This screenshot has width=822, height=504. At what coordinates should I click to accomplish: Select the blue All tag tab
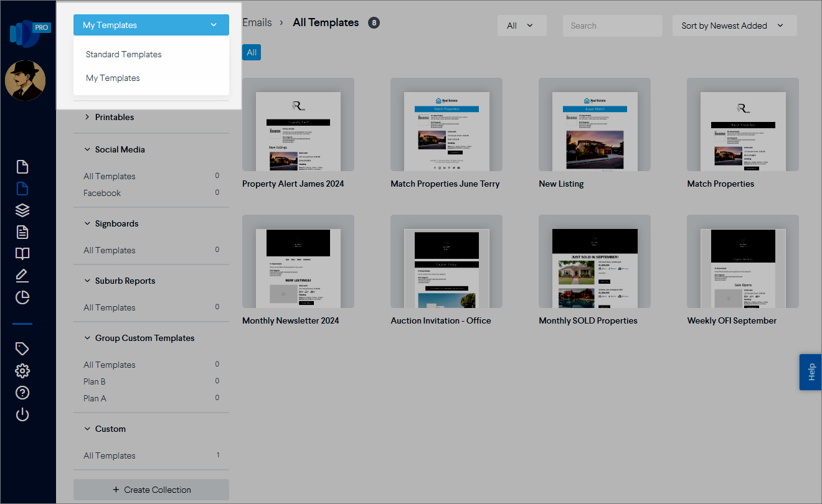[252, 52]
